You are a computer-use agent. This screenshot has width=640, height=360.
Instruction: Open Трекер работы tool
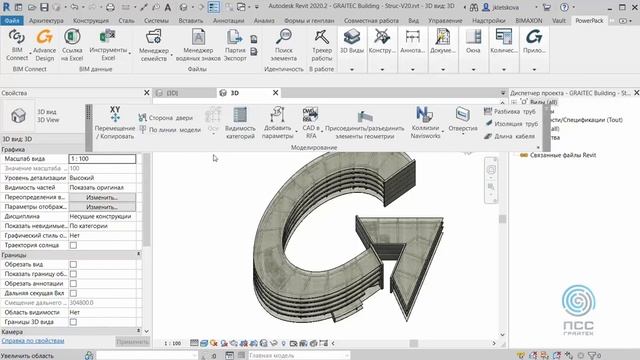tap(322, 45)
